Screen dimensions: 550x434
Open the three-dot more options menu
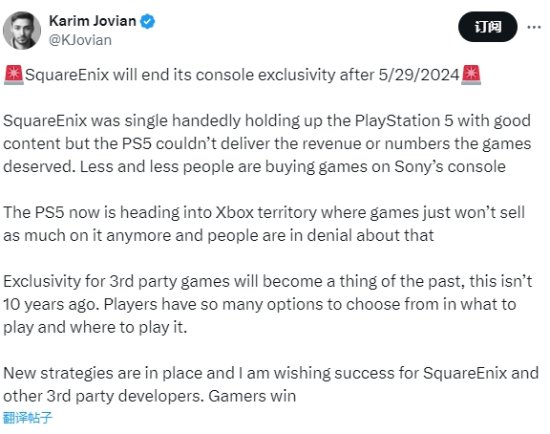[x=534, y=27]
